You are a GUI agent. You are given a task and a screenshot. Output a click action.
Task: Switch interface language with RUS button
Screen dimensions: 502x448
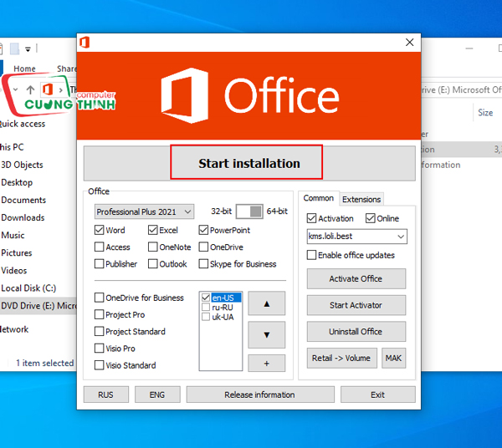106,395
